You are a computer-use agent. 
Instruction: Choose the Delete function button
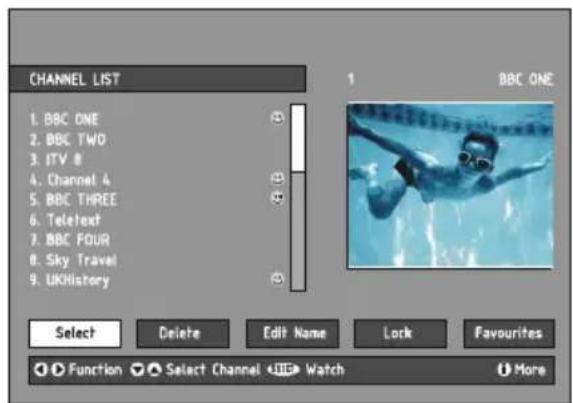pos(183,333)
